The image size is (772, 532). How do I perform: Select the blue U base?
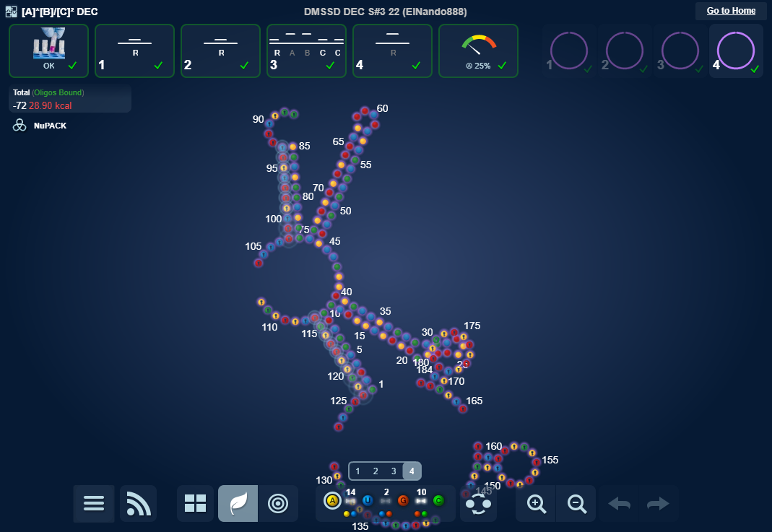point(368,500)
